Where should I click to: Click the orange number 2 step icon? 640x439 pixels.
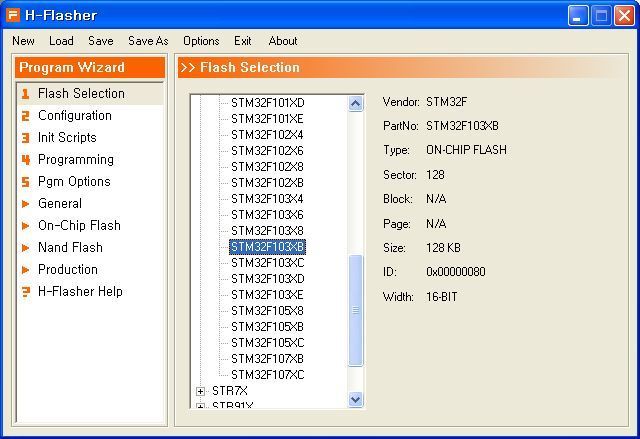pyautogui.click(x=25, y=116)
